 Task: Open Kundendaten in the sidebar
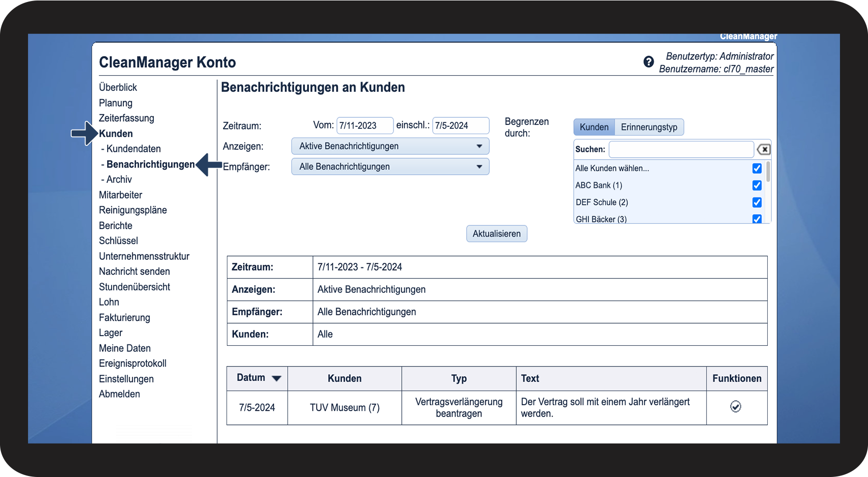coord(133,149)
